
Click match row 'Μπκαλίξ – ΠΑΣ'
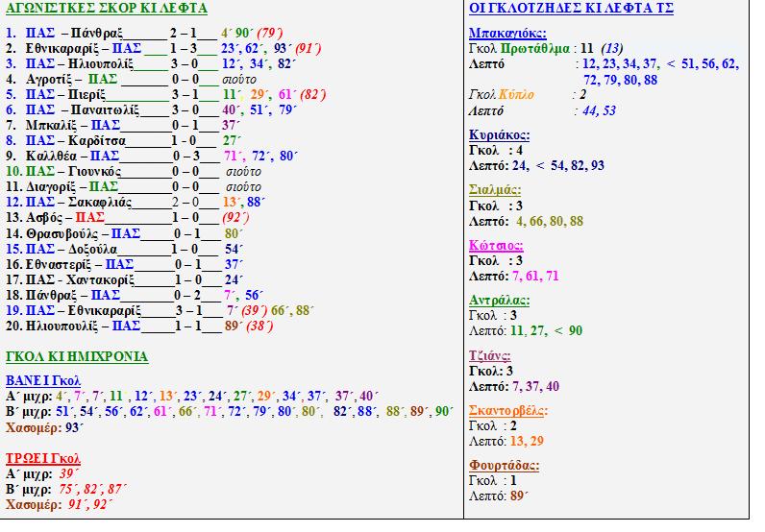123,126
